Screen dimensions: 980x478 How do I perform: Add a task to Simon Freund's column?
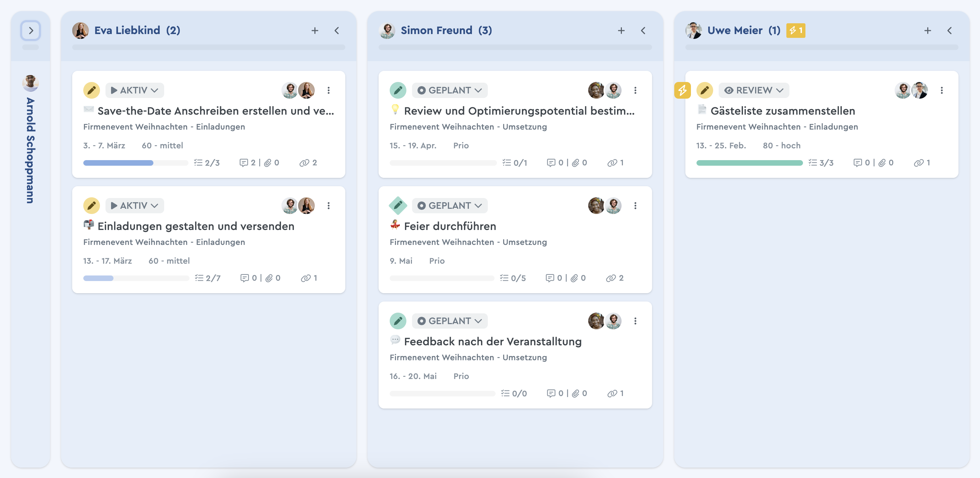pyautogui.click(x=621, y=31)
